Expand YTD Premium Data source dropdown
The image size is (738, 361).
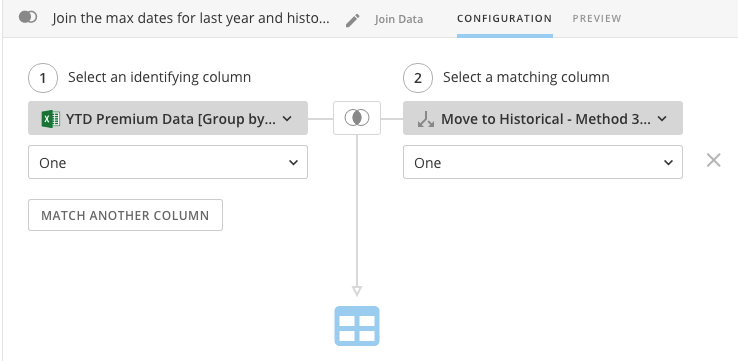[168, 118]
